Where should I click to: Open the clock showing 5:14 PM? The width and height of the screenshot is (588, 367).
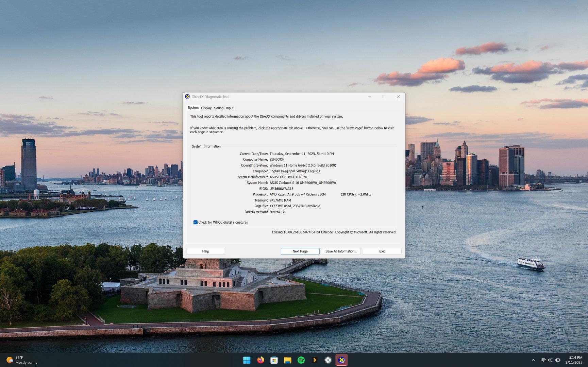click(574, 360)
